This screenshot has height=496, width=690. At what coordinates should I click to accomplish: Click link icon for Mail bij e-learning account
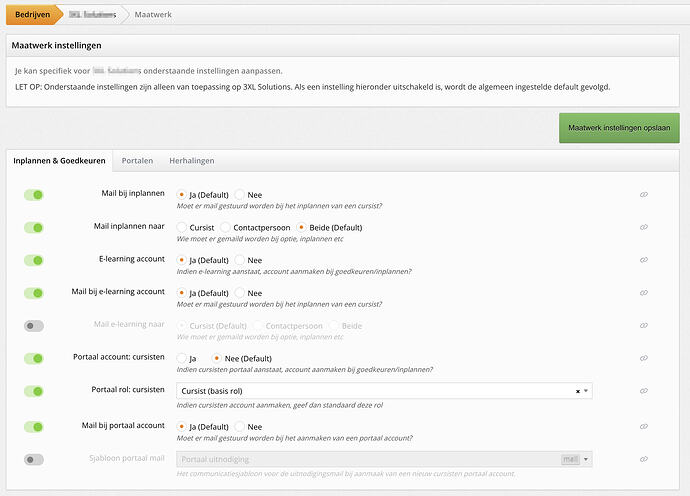[x=644, y=294]
